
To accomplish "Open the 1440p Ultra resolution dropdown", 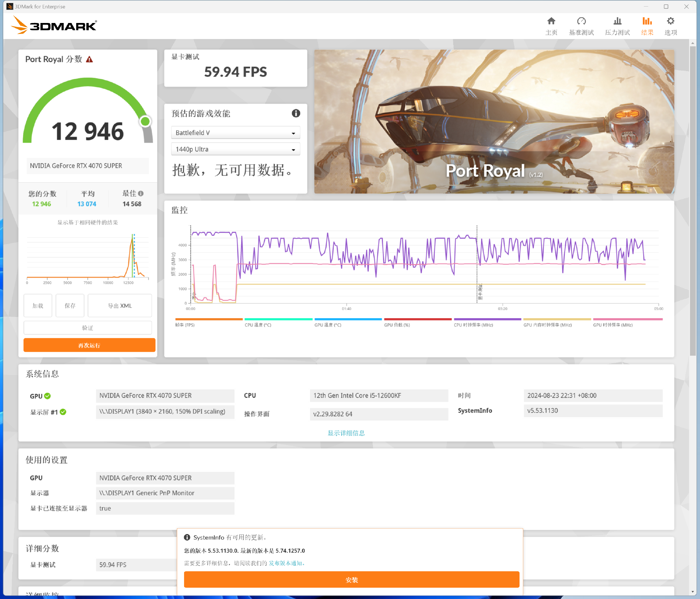I will (236, 149).
